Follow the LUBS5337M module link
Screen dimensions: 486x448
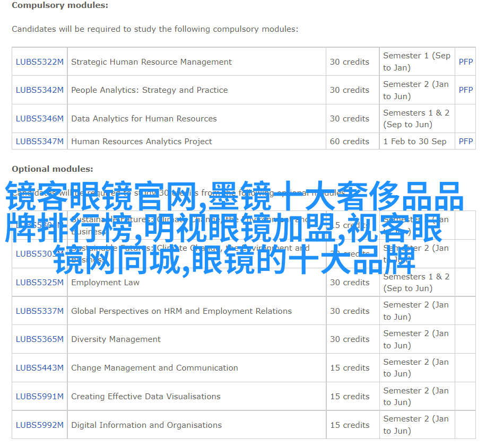click(x=40, y=311)
